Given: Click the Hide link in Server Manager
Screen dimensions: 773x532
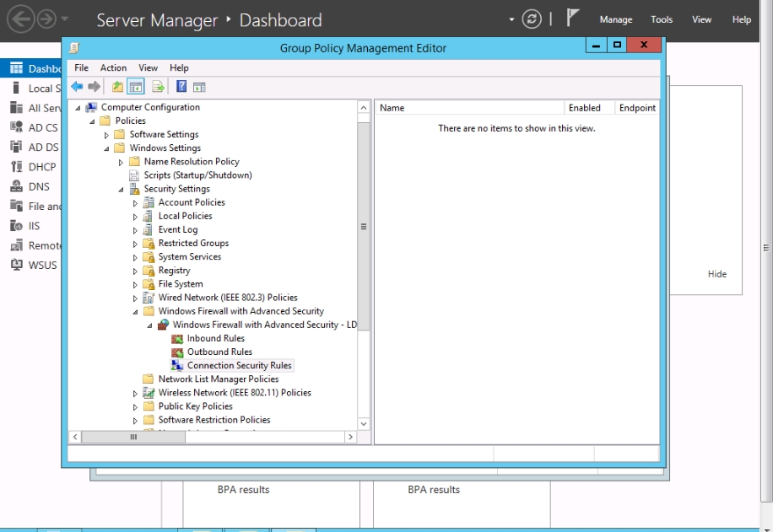Looking at the screenshot, I should pyautogui.click(x=716, y=274).
